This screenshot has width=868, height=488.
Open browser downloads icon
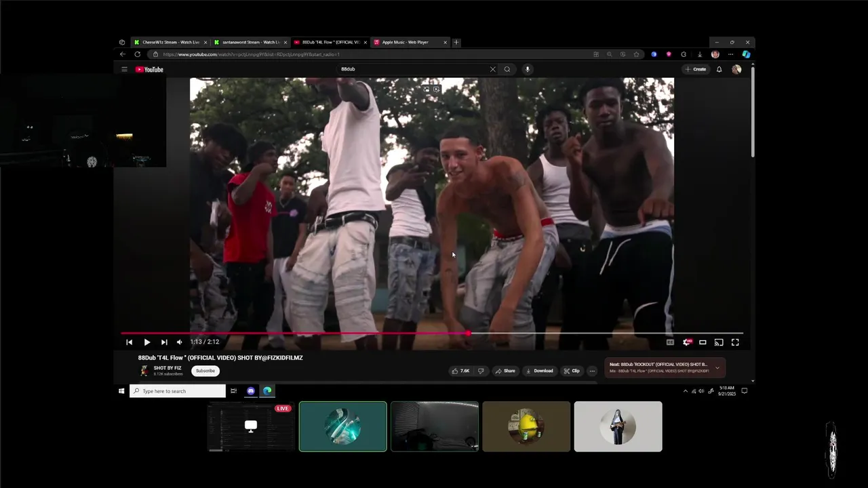700,54
